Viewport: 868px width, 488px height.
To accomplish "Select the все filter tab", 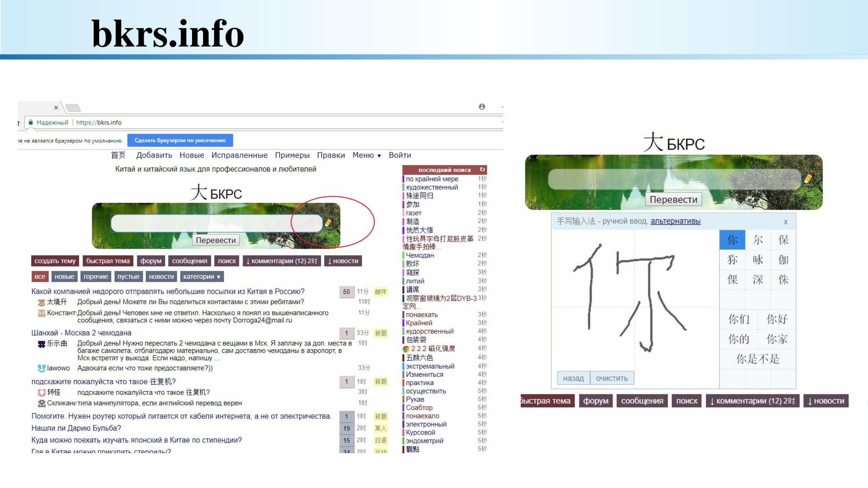I will 40,277.
